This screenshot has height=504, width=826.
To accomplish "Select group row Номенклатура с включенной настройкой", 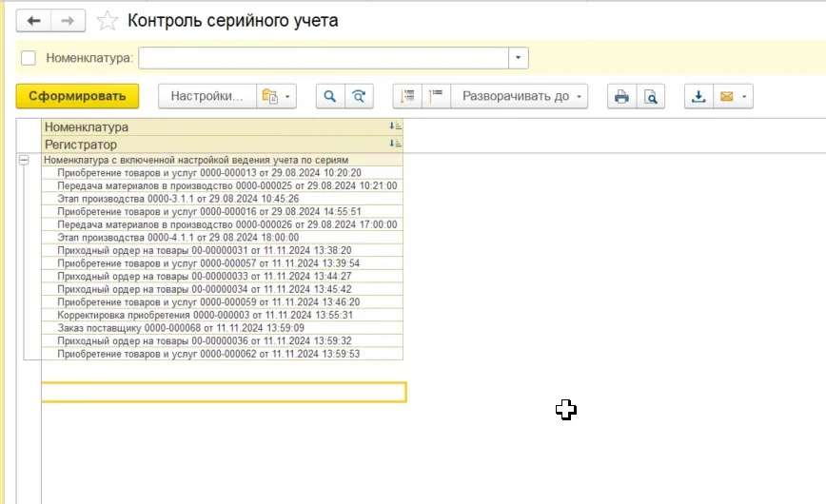I will pos(223,160).
